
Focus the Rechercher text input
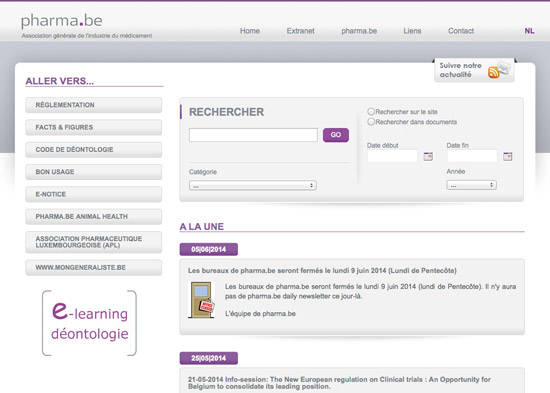click(253, 135)
